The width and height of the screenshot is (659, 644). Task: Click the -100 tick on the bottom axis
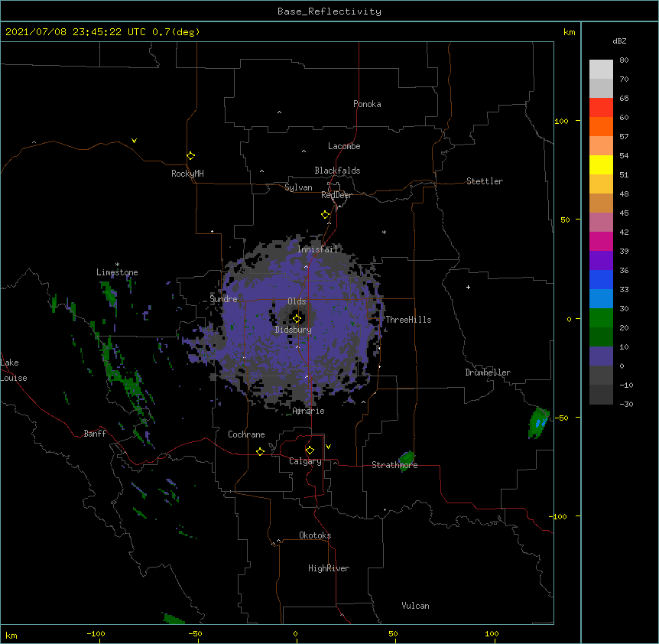(x=96, y=634)
